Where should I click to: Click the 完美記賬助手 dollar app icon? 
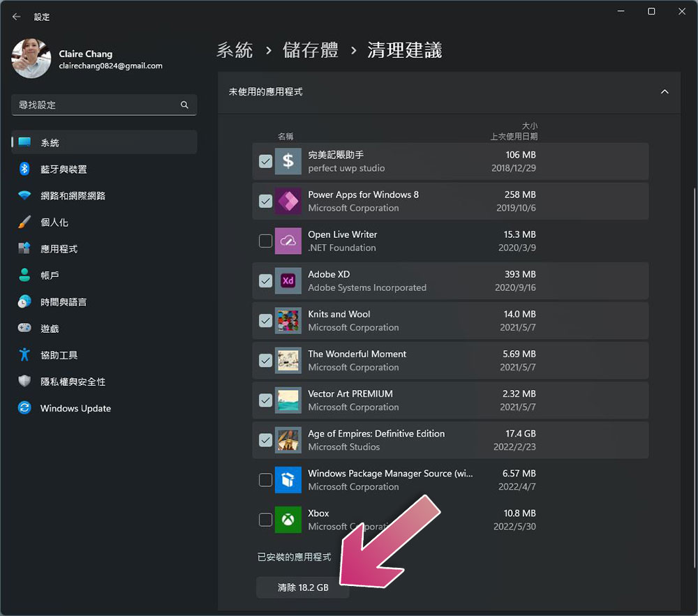(x=288, y=161)
